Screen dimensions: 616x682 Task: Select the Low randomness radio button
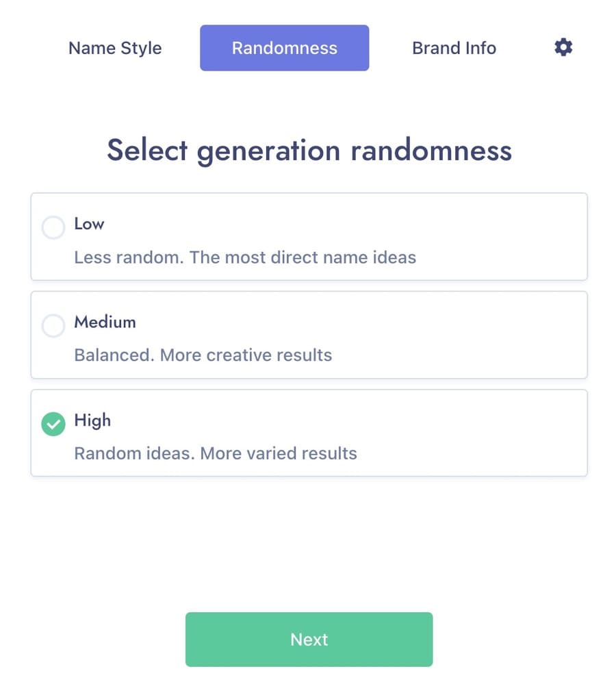click(x=53, y=227)
